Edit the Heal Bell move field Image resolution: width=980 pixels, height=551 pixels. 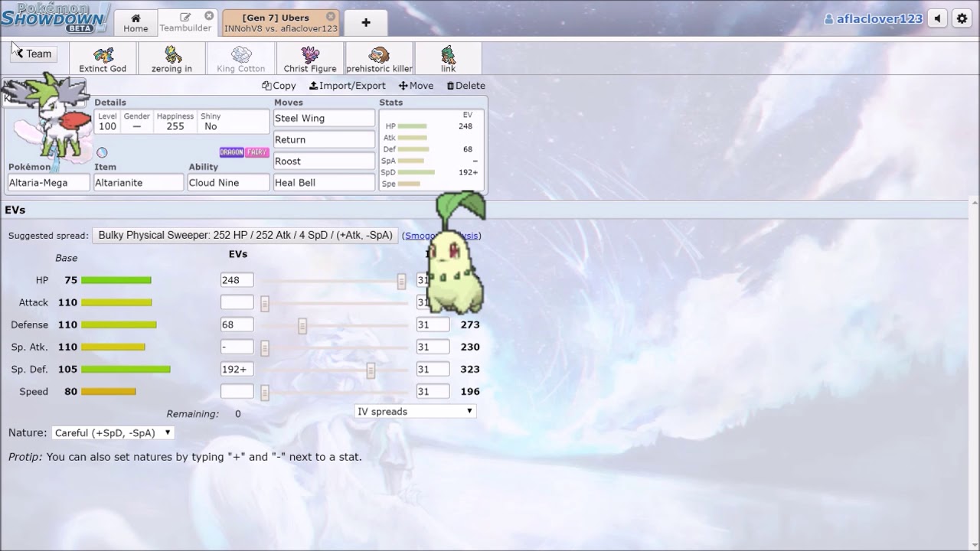(324, 183)
